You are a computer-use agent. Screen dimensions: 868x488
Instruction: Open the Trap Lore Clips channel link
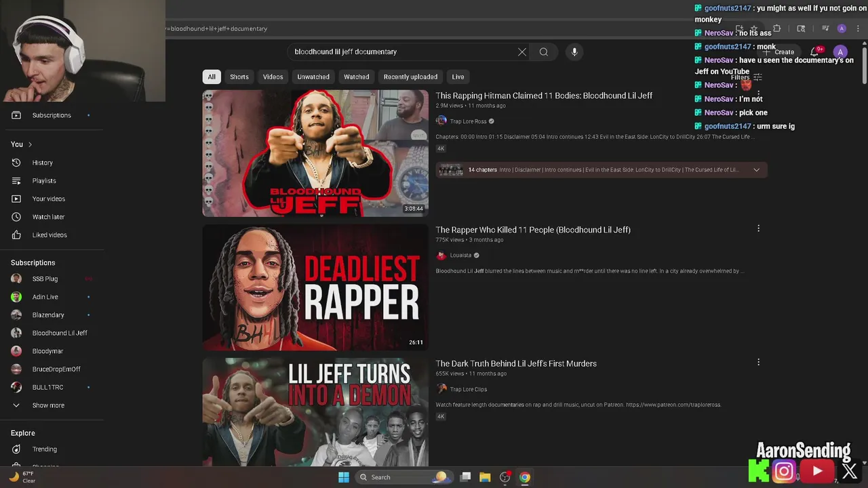point(468,390)
